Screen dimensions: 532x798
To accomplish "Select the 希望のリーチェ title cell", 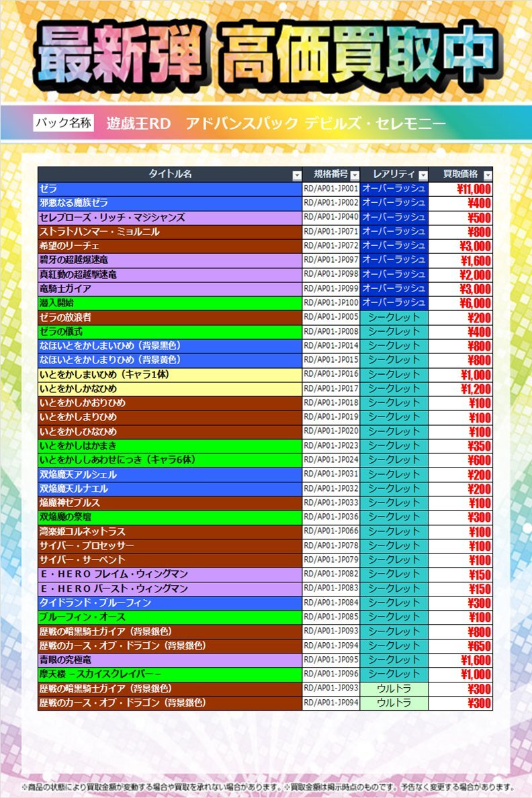I will point(170,246).
